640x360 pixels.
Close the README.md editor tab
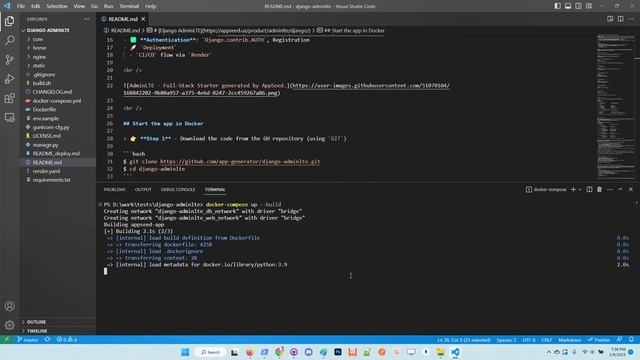[x=143, y=19]
